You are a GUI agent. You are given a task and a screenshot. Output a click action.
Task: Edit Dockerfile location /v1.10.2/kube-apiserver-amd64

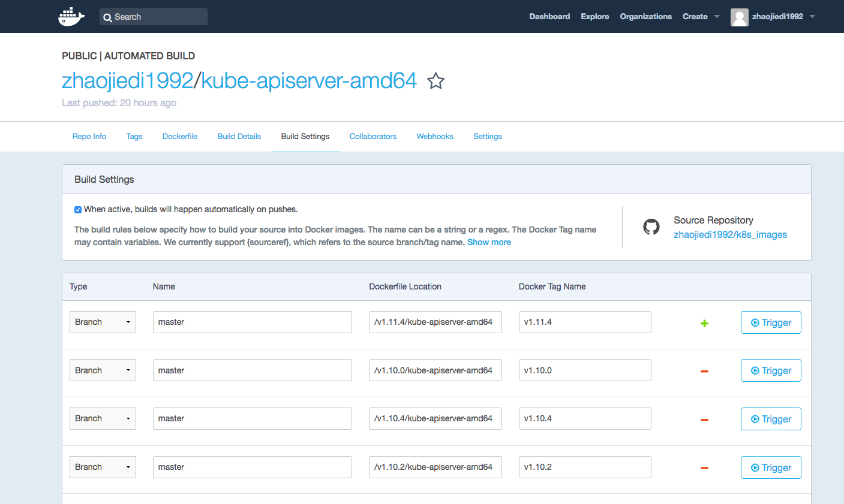pyautogui.click(x=435, y=467)
